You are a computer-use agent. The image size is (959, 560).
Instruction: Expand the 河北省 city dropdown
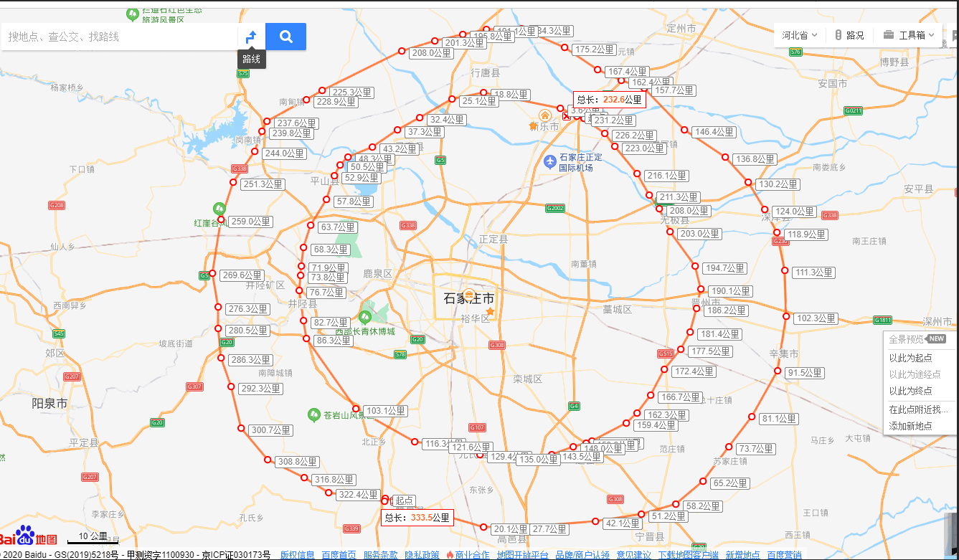point(800,35)
